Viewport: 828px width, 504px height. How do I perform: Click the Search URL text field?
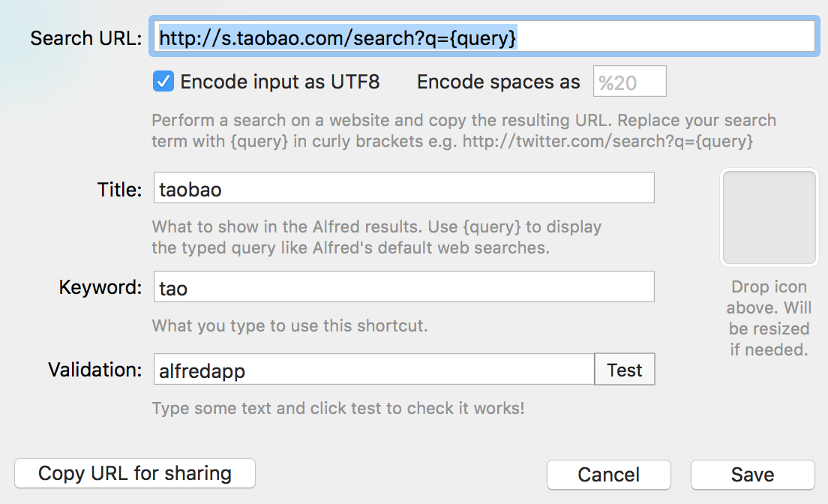pos(484,37)
